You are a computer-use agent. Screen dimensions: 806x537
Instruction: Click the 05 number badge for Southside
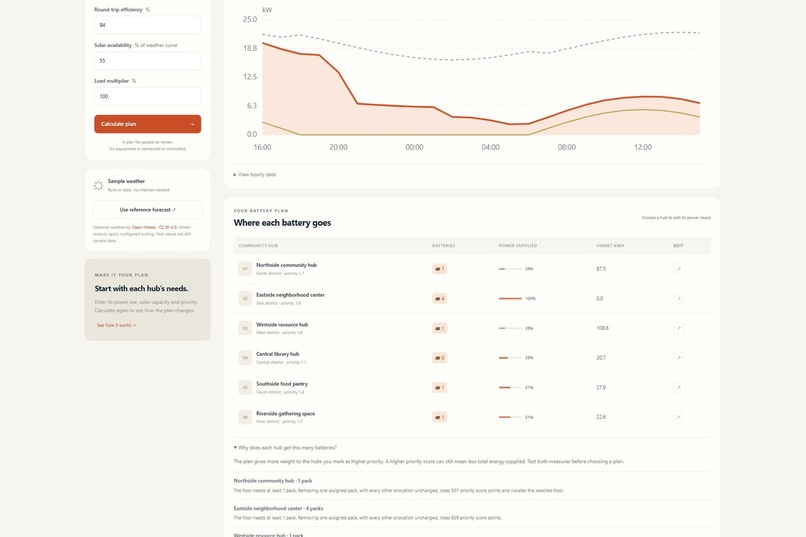[245, 387]
